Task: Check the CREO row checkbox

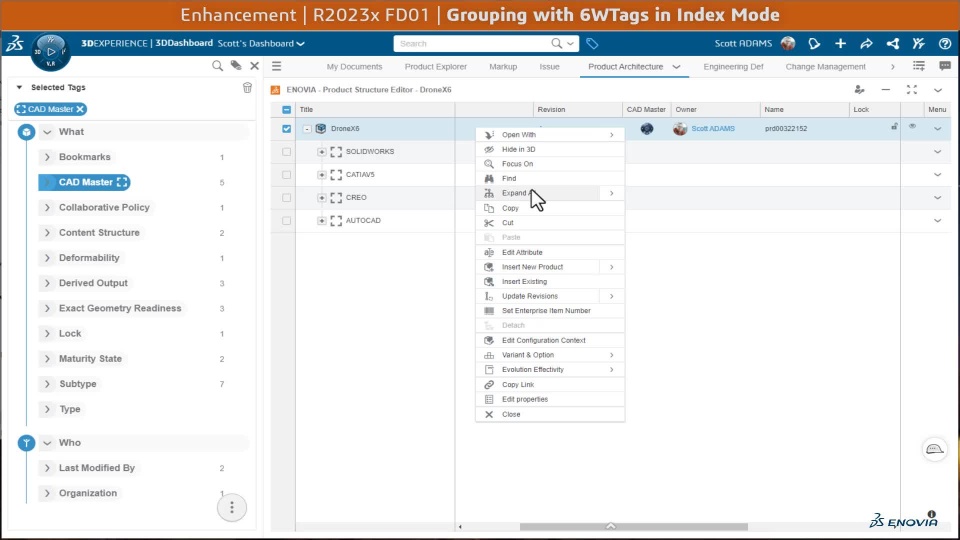Action: pos(287,198)
